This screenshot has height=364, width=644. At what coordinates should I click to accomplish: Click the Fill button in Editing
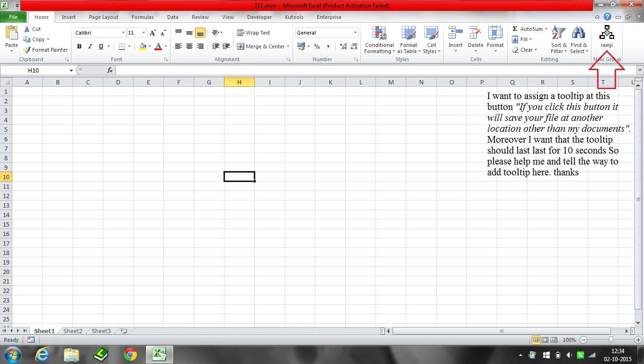point(522,39)
